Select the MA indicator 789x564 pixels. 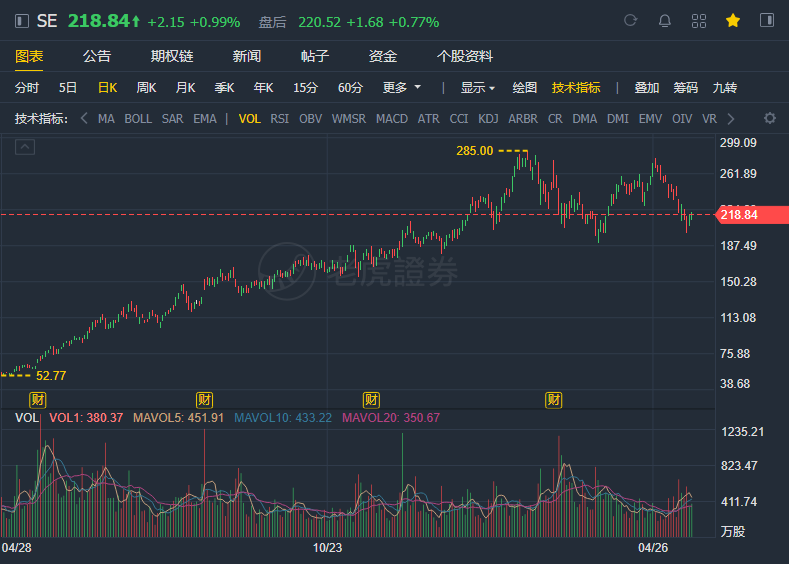106,119
